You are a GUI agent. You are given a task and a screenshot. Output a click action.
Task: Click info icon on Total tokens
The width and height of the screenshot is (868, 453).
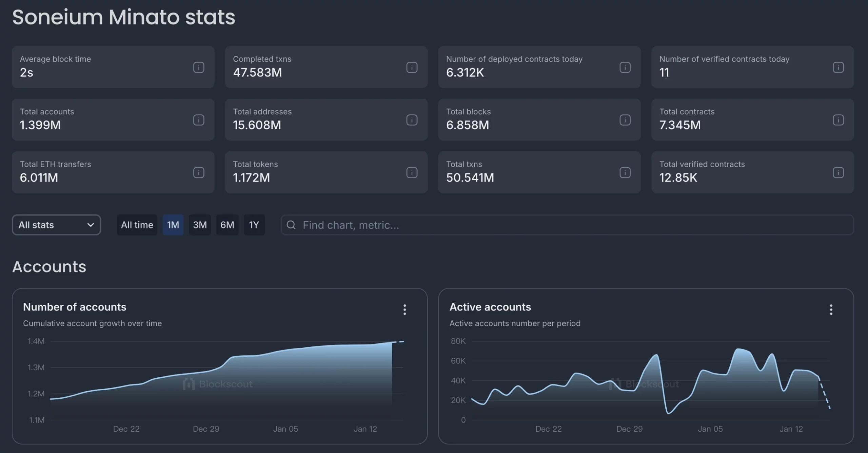(x=412, y=172)
